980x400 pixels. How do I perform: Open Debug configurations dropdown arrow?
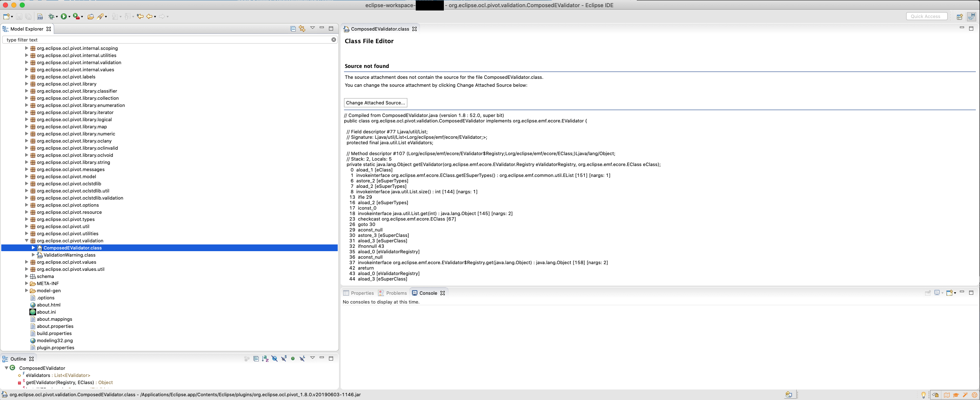tap(57, 17)
